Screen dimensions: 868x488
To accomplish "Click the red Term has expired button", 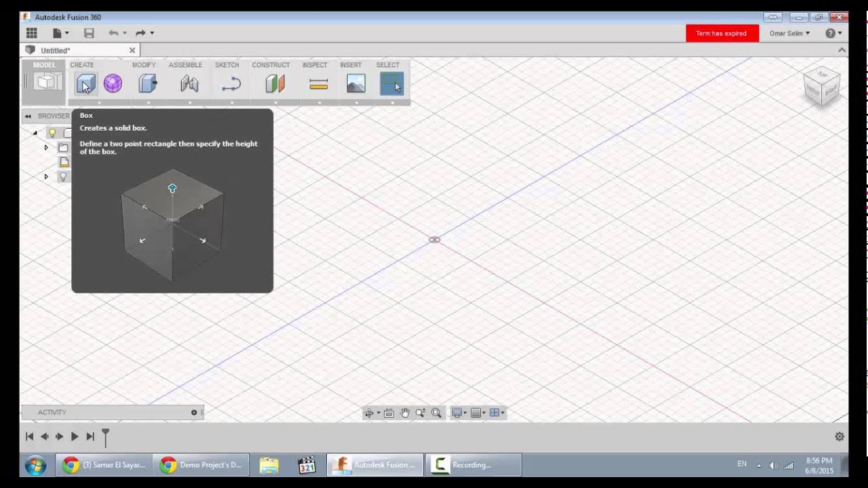I will coord(722,33).
